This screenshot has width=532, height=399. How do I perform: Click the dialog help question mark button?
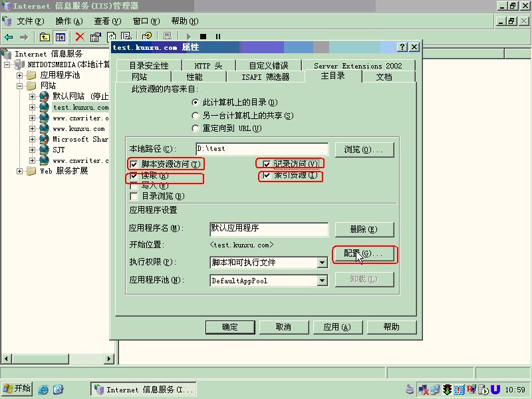402,47
